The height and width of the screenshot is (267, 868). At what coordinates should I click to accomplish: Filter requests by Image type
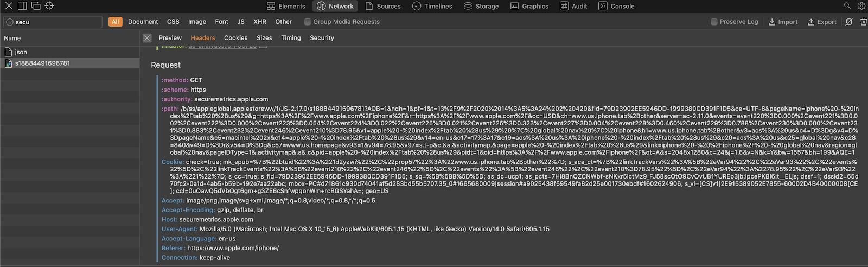[x=197, y=22]
